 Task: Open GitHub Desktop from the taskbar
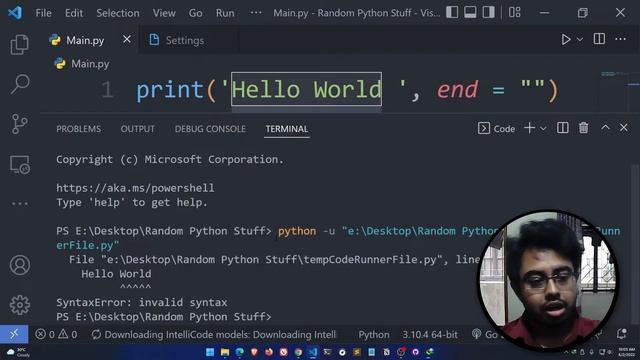tap(416, 352)
